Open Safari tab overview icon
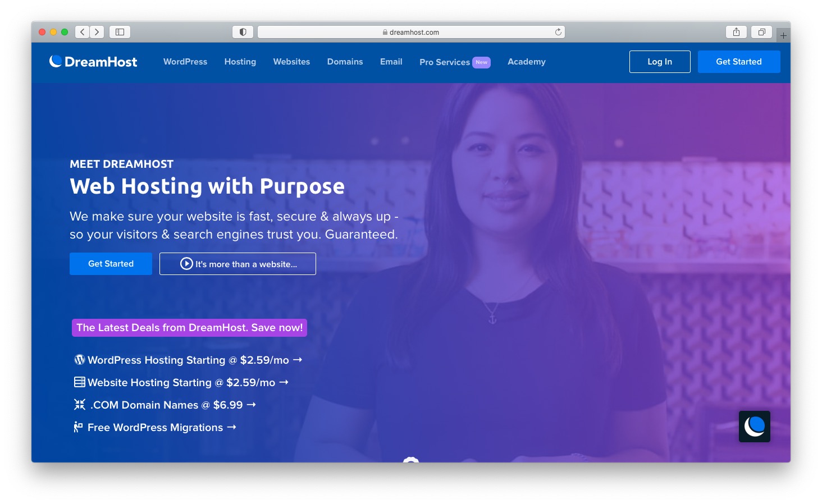Screen dimensions: 822x504 click(761, 32)
